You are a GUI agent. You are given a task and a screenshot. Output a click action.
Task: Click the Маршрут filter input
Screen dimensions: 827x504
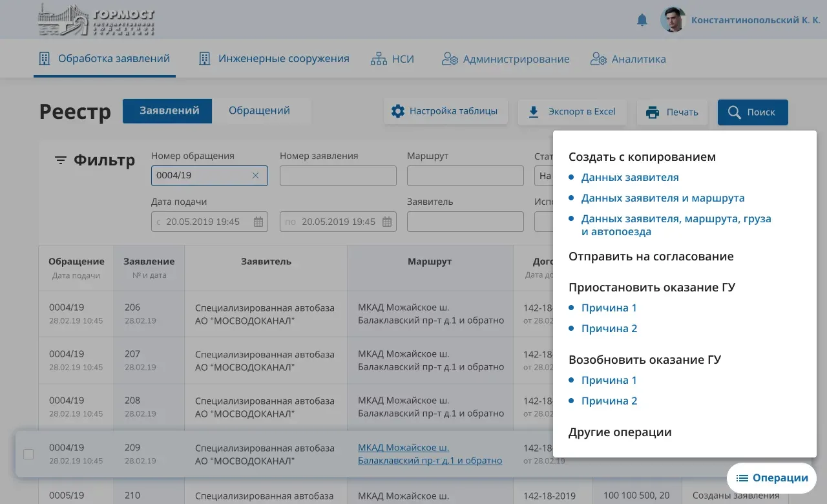[x=465, y=175]
